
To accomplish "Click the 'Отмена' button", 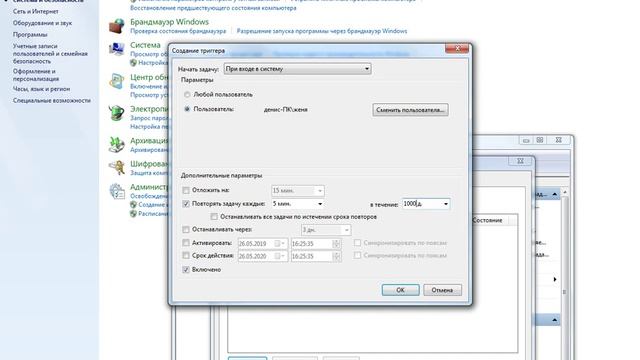I will [x=442, y=290].
